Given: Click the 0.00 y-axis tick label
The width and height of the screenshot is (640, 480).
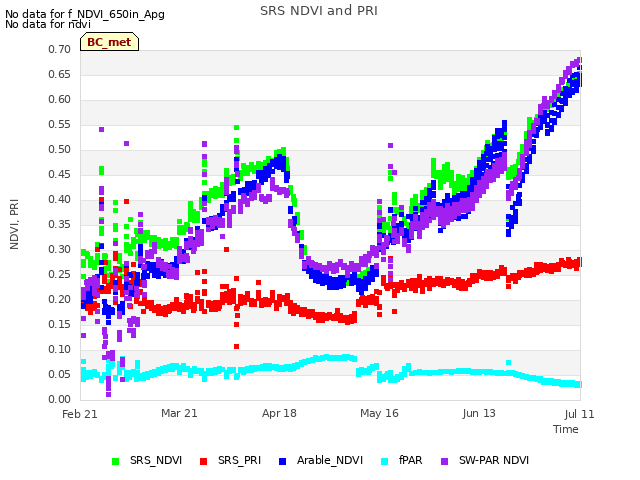Looking at the screenshot, I should point(60,399).
